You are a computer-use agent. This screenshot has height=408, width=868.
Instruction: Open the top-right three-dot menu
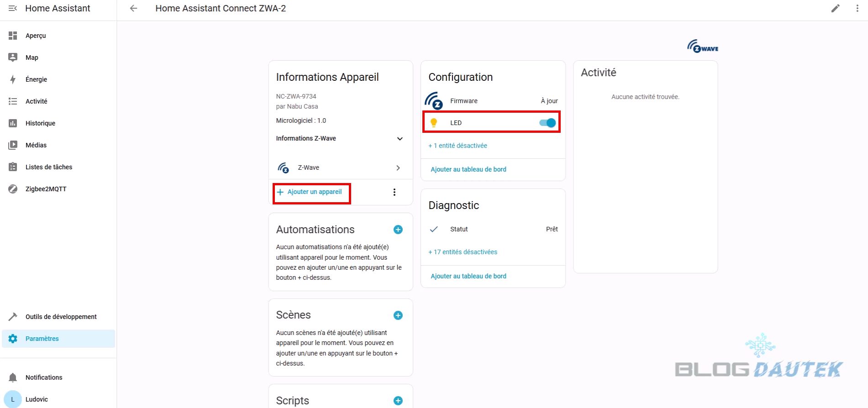[857, 8]
